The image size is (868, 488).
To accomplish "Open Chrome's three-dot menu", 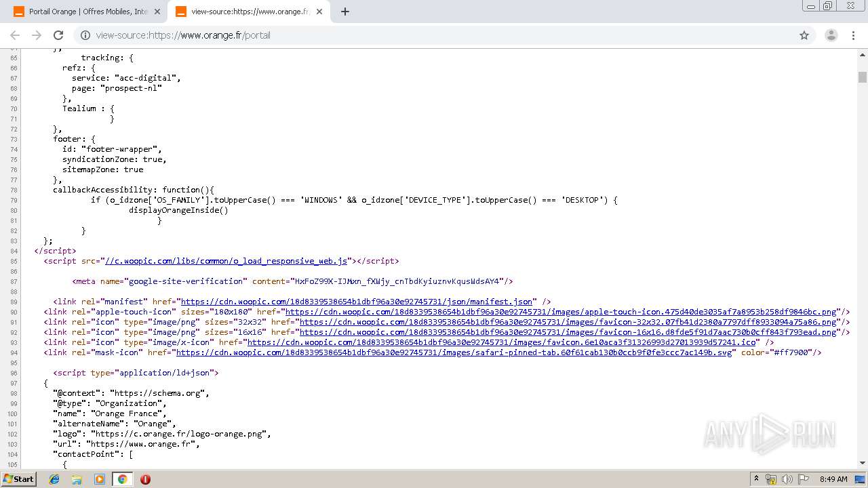I will tap(854, 35).
